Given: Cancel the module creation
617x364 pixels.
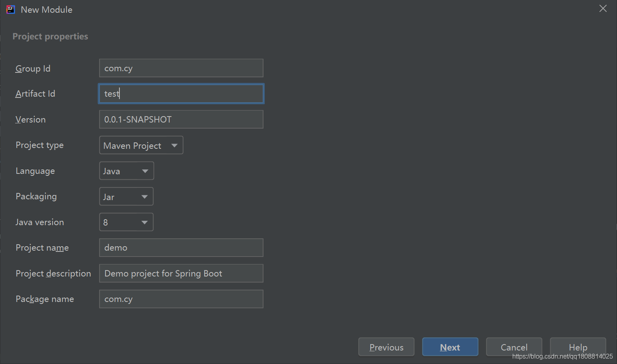Looking at the screenshot, I should (x=514, y=347).
